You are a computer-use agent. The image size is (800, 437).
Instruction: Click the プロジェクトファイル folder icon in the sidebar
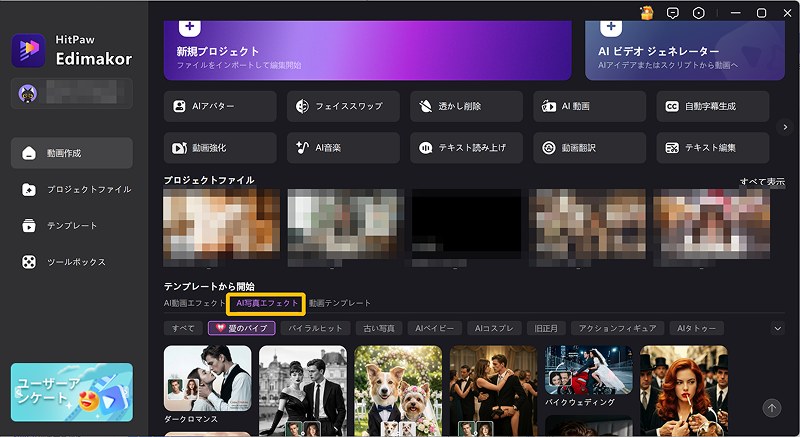29,190
